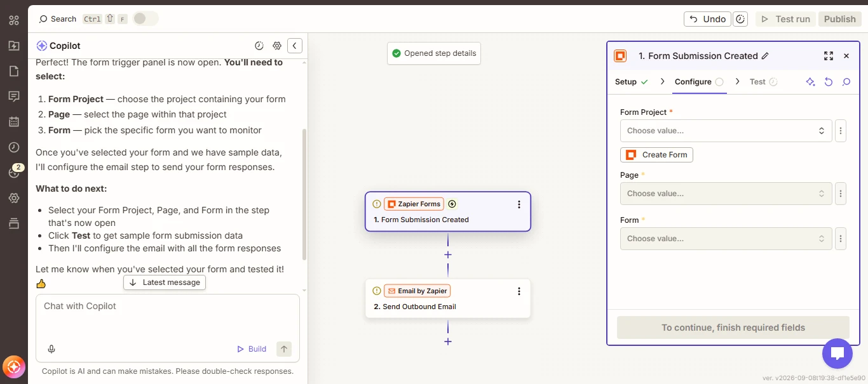Image resolution: width=868 pixels, height=384 pixels.
Task: Open the Zaps lightning icon in sidebar
Action: click(x=14, y=46)
